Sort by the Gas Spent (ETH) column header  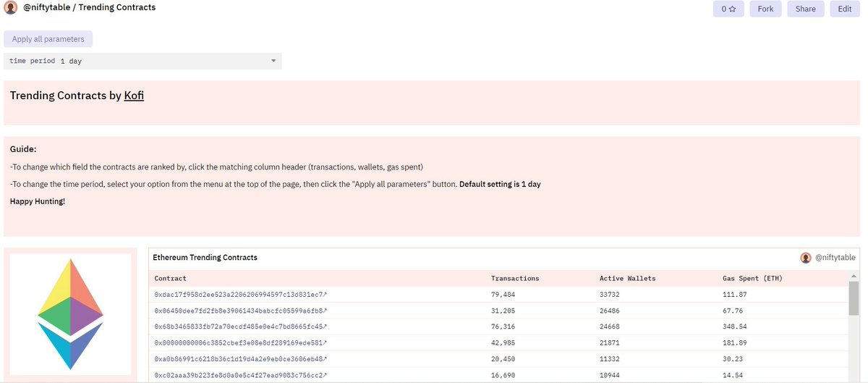tap(752, 278)
